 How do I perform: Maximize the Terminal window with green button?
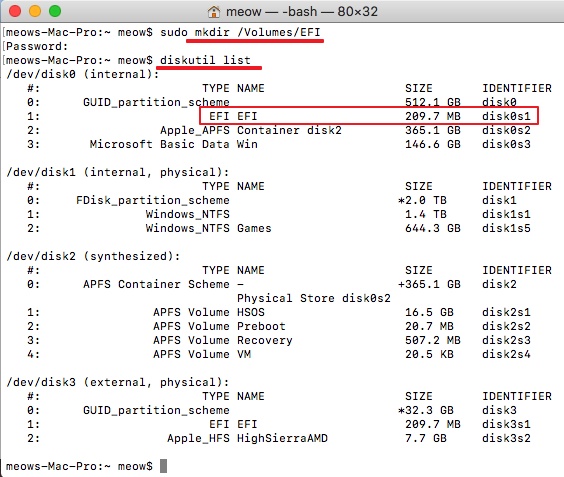coord(55,11)
